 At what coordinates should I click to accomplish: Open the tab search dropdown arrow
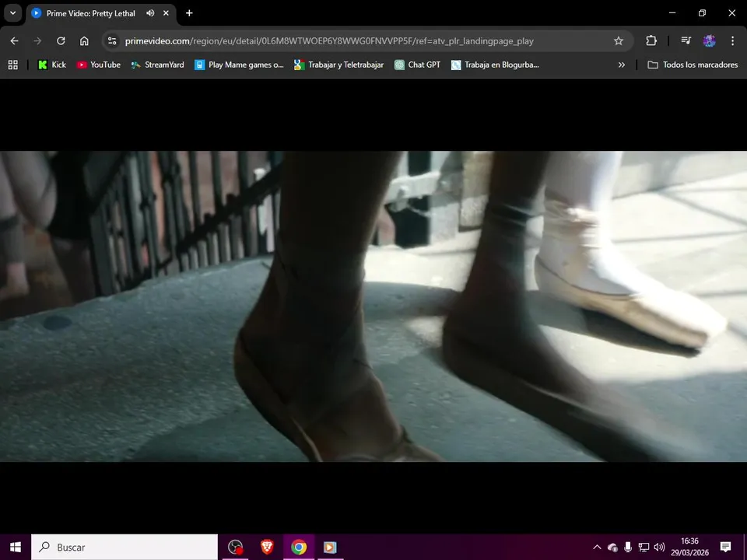click(13, 13)
